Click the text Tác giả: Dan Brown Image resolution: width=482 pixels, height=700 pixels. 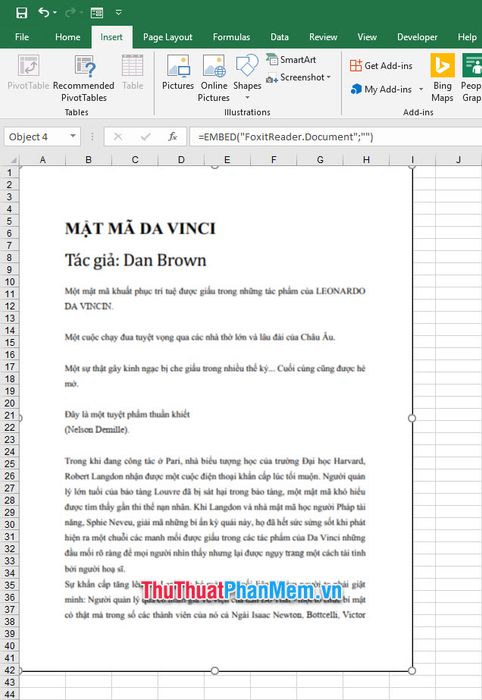(x=136, y=260)
